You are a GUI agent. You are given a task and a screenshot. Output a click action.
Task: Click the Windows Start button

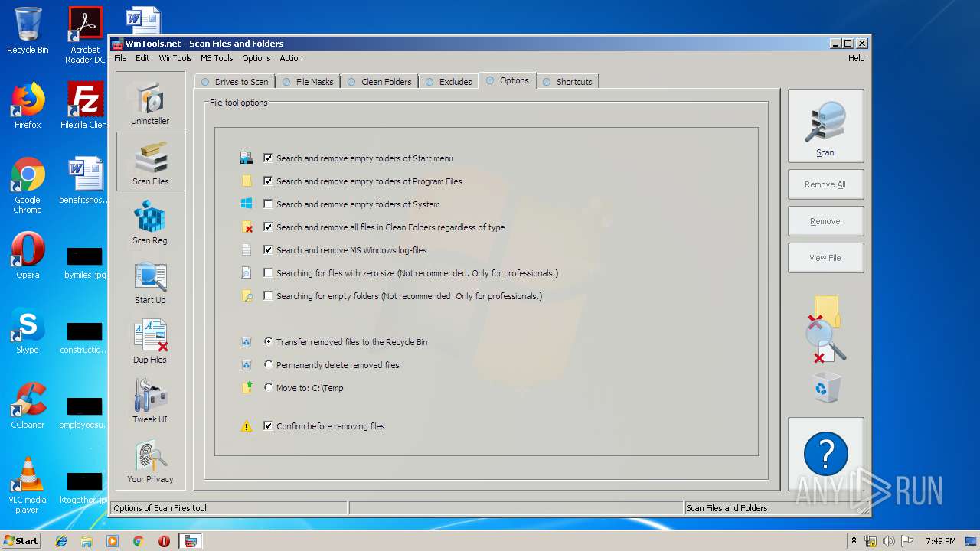pos(21,540)
